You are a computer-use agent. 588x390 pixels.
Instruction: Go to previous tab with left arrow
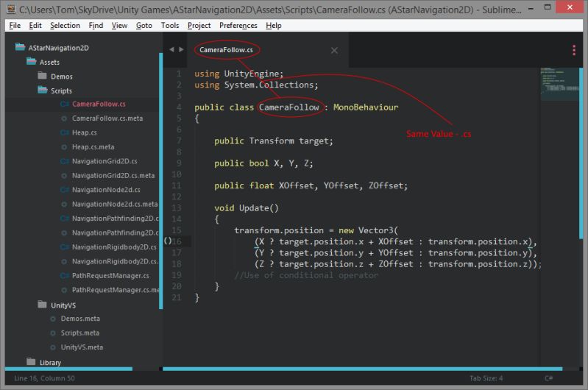pyautogui.click(x=171, y=49)
